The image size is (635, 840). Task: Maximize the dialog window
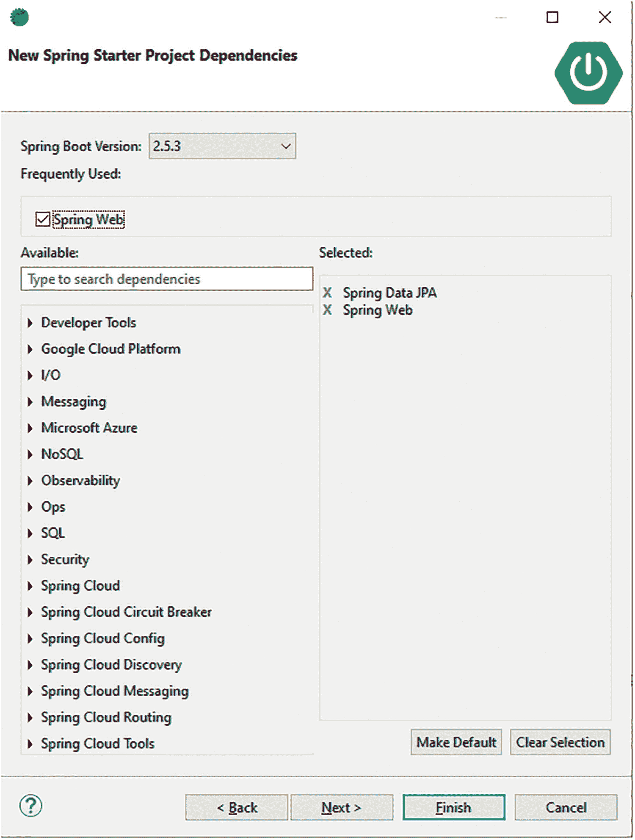pos(552,17)
